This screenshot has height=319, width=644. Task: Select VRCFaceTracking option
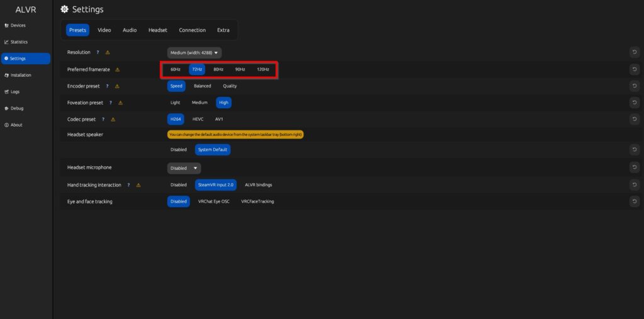coord(257,201)
